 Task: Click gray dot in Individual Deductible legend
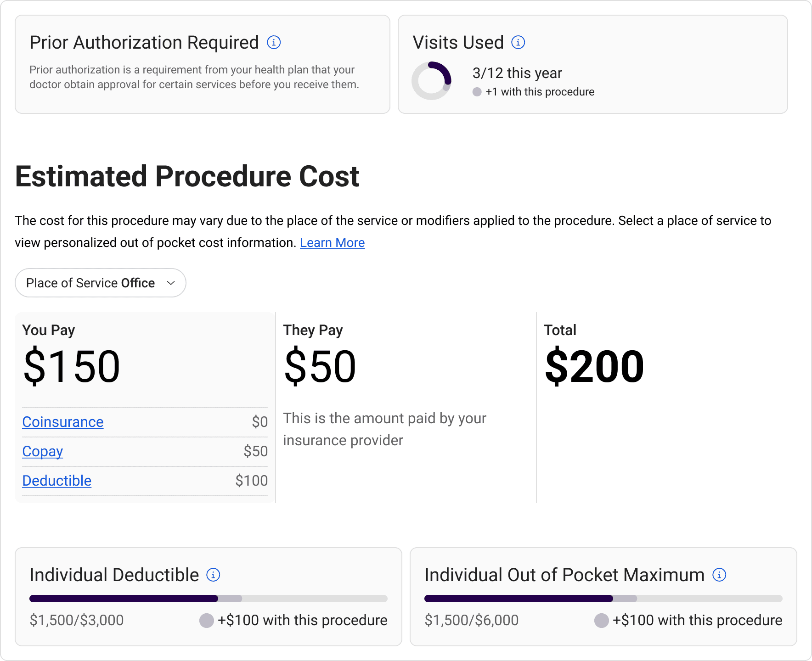click(x=207, y=621)
